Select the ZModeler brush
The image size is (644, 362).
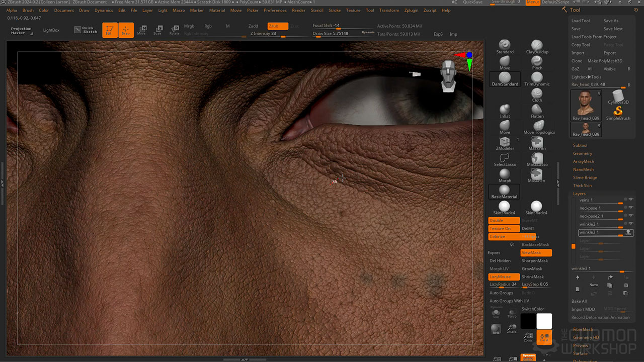click(x=505, y=143)
